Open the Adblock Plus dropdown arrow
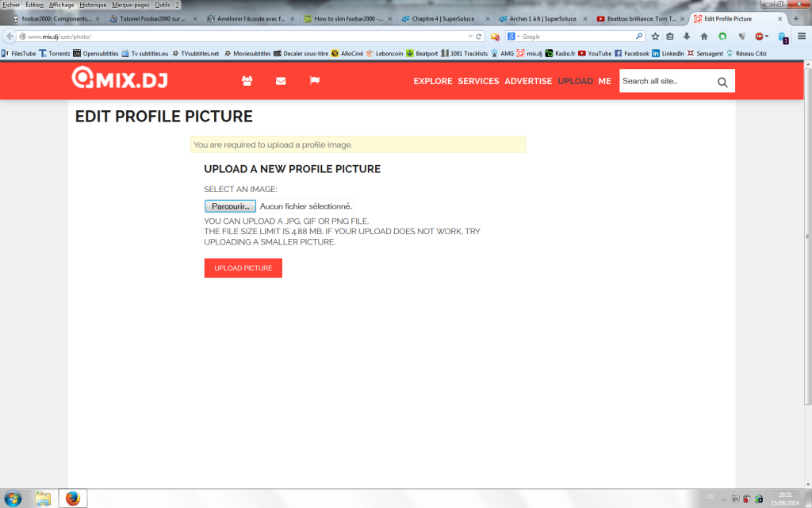812x508 pixels. (x=767, y=37)
